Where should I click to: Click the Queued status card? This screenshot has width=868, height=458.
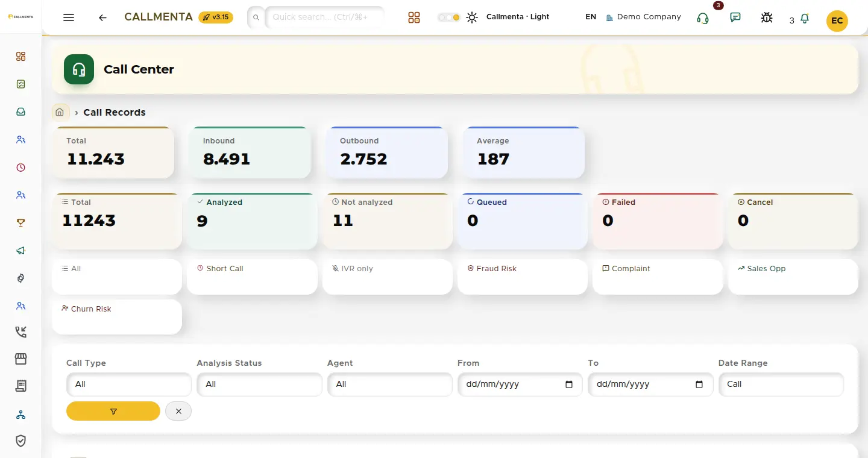point(523,221)
